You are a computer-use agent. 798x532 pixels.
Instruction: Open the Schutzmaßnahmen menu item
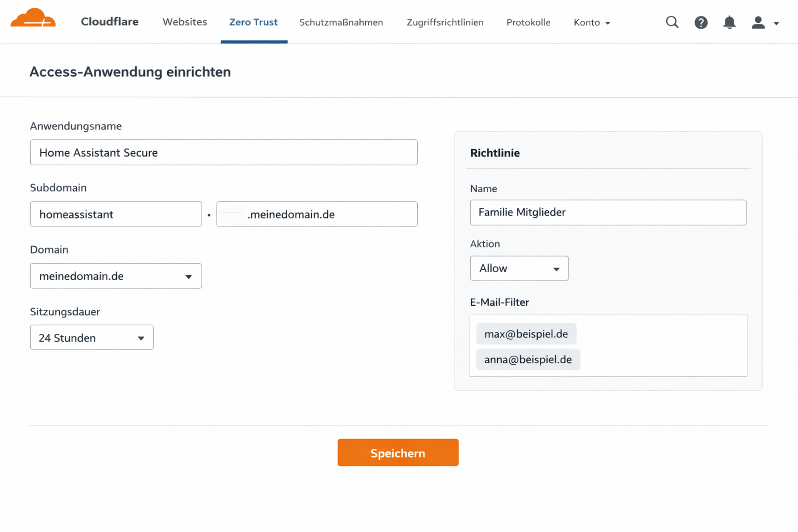(341, 22)
